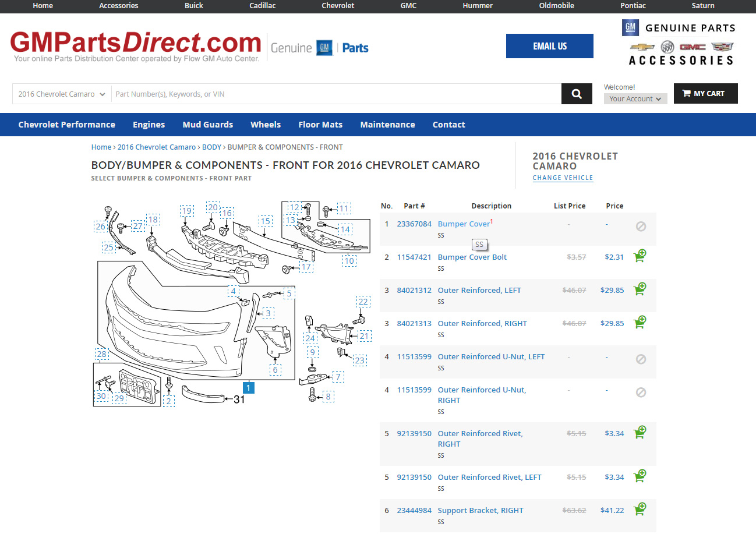Image resolution: width=756 pixels, height=534 pixels.
Task: Add Support Bracket, RIGHT to cart
Action: tap(640, 509)
